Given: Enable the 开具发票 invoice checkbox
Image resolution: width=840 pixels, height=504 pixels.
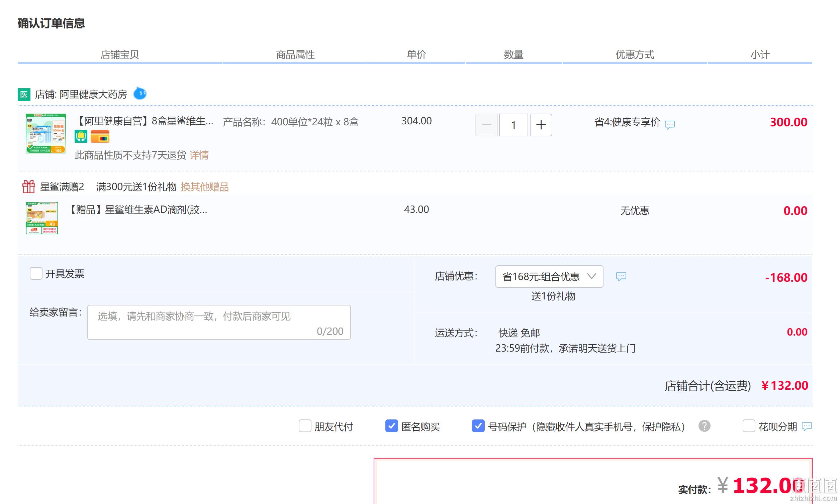Looking at the screenshot, I should click(36, 273).
